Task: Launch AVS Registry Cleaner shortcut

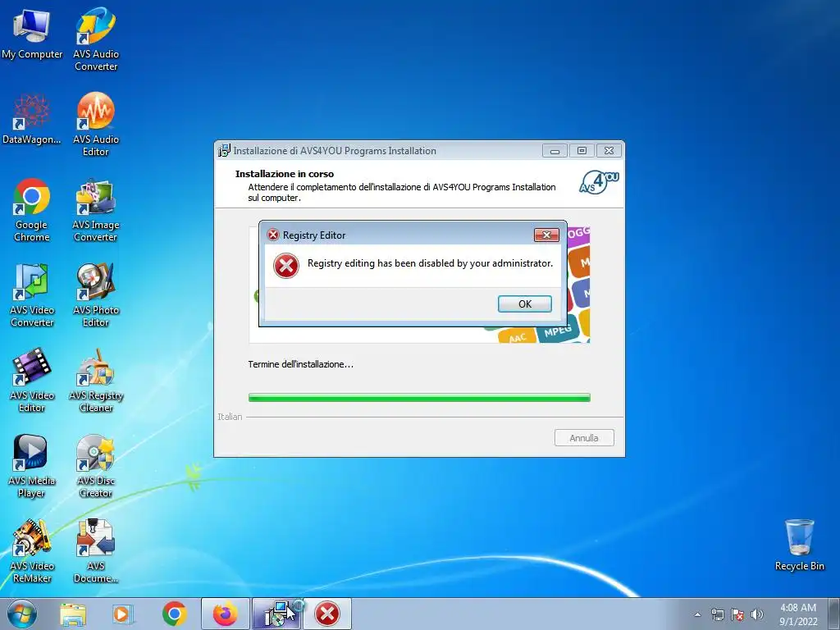Action: 95,381
